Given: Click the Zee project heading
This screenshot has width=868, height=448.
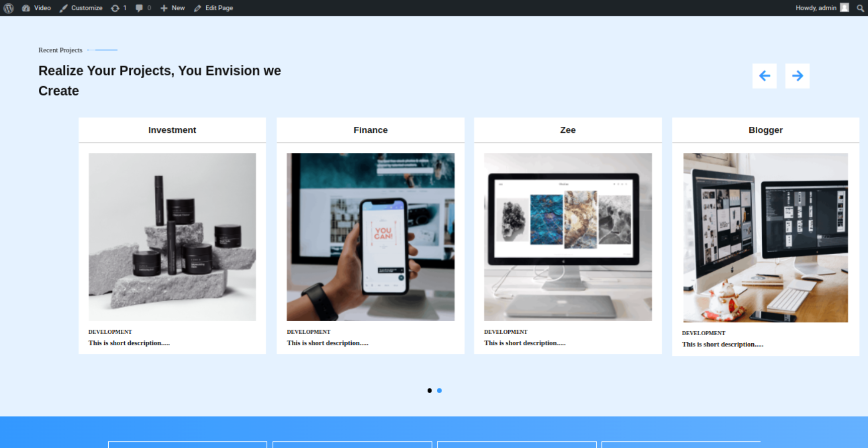Looking at the screenshot, I should pos(568,130).
